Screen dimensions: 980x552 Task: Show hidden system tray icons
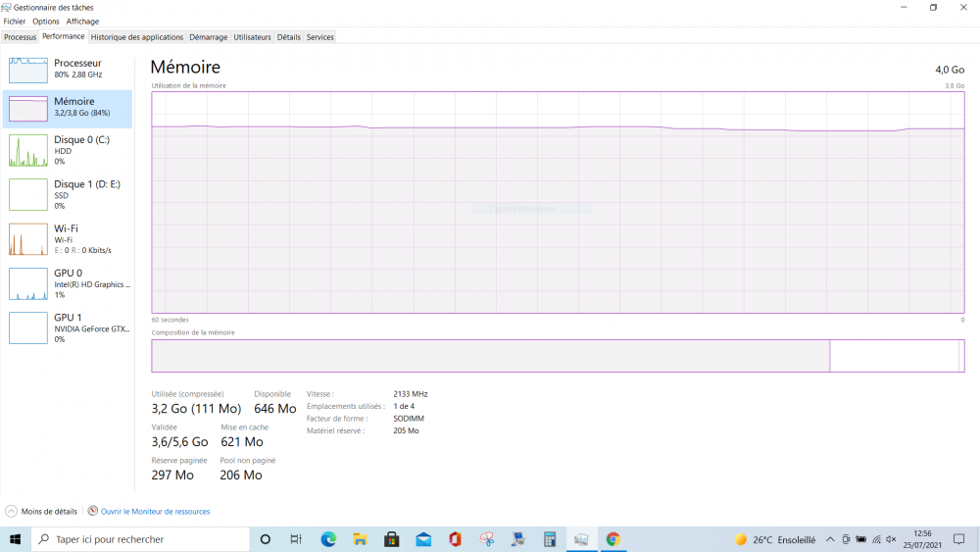(x=830, y=539)
